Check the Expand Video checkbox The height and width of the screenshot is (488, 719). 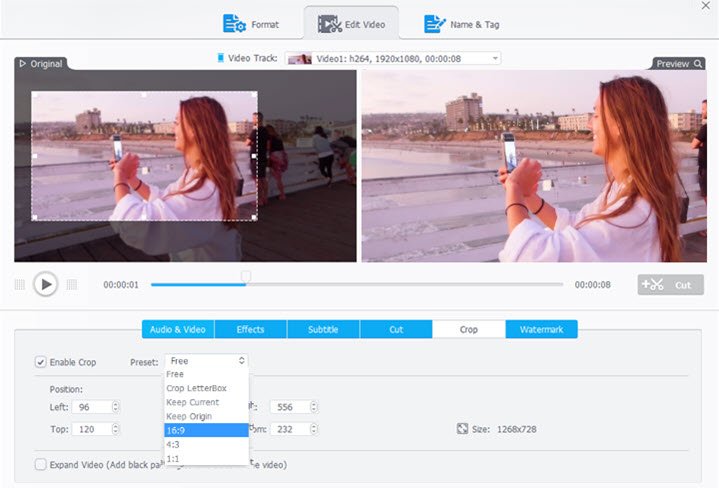[x=41, y=464]
